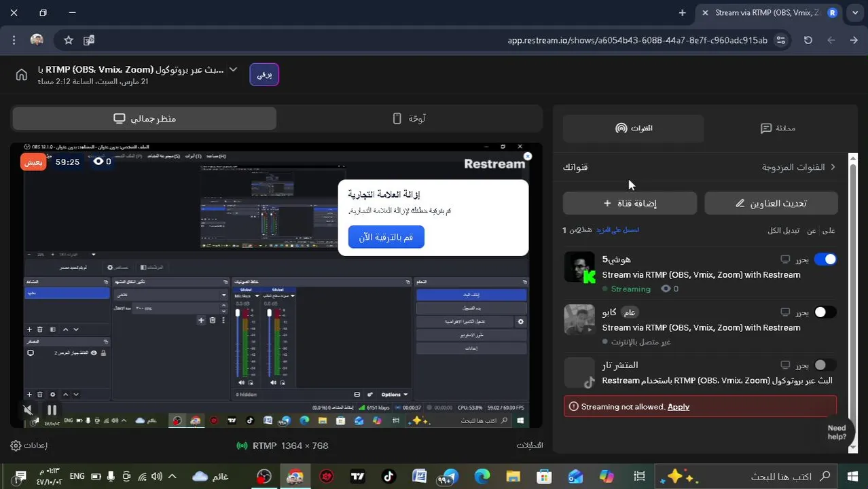Pause the stream preview
This screenshot has width=868, height=489.
coord(52,410)
